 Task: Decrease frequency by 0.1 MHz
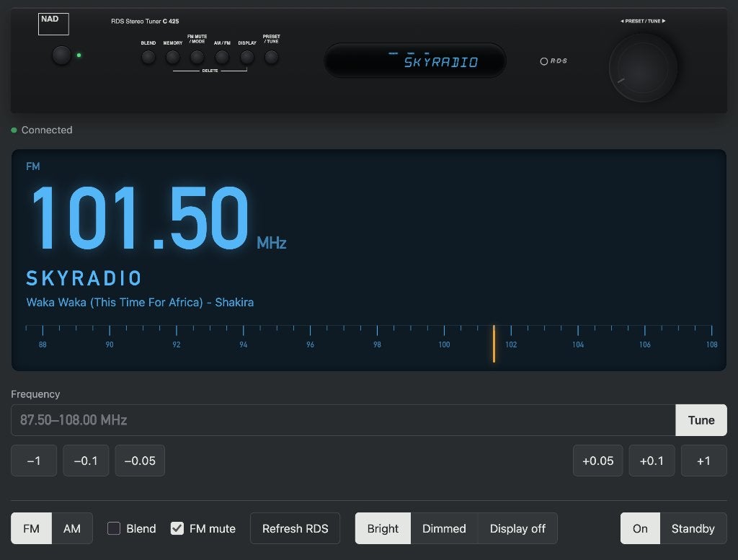[86, 461]
